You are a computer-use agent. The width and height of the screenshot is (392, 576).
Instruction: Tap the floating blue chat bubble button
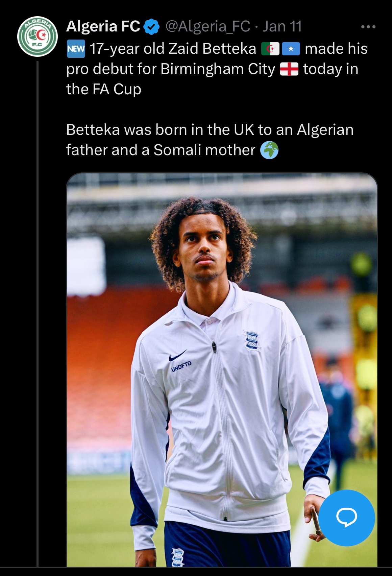coord(346,517)
